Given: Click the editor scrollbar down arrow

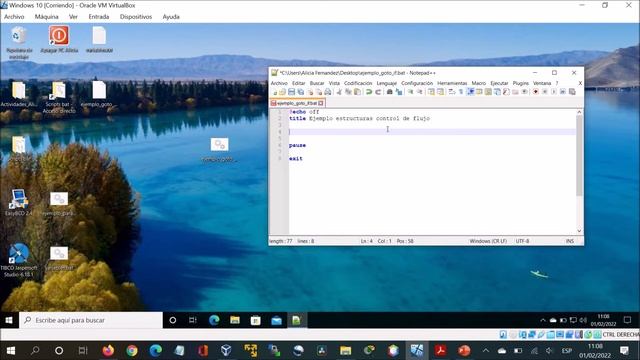Looking at the screenshot, I should pyautogui.click(x=579, y=231).
